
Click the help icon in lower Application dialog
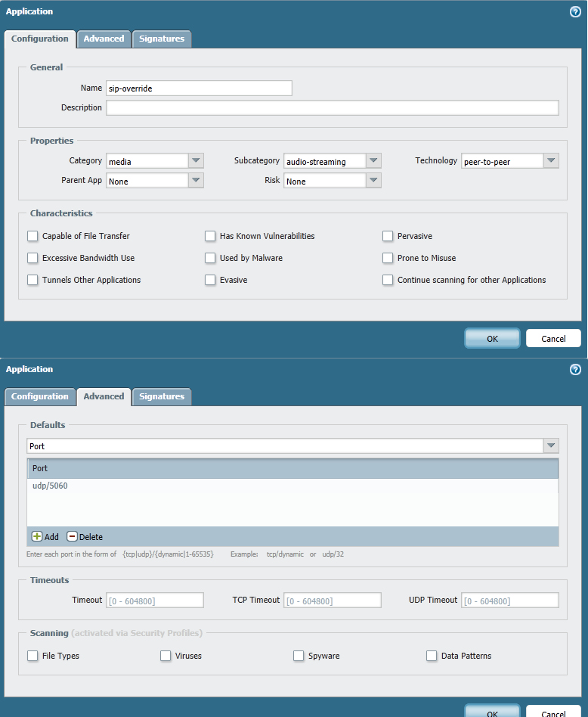(575, 370)
